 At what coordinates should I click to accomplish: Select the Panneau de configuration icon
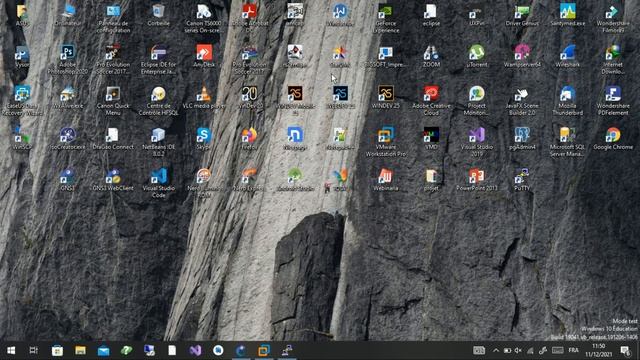pyautogui.click(x=113, y=19)
